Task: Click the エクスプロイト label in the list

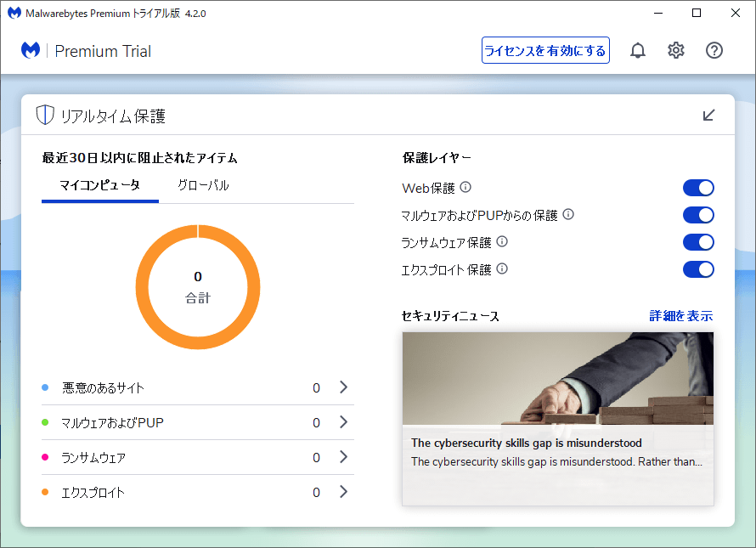Action: coord(93,493)
